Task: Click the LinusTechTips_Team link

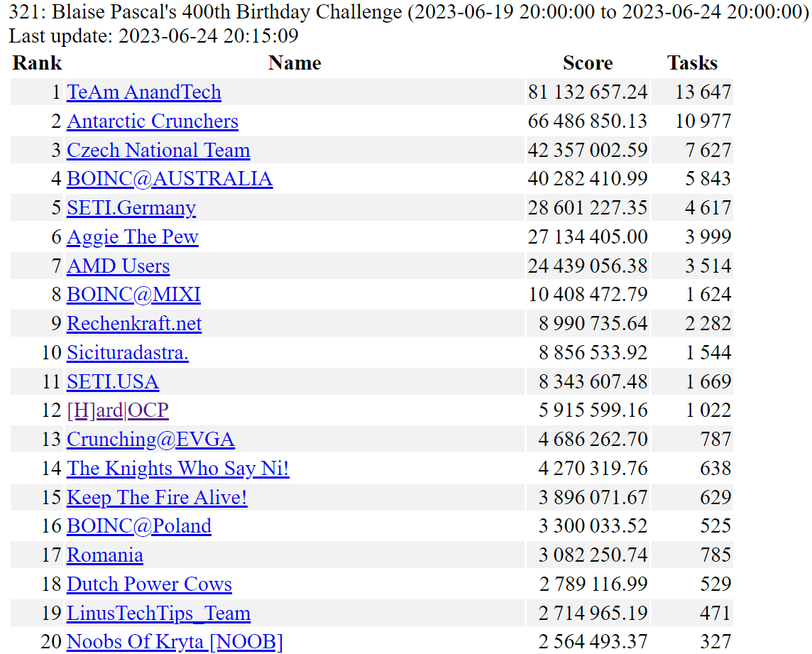Action: coord(158,614)
